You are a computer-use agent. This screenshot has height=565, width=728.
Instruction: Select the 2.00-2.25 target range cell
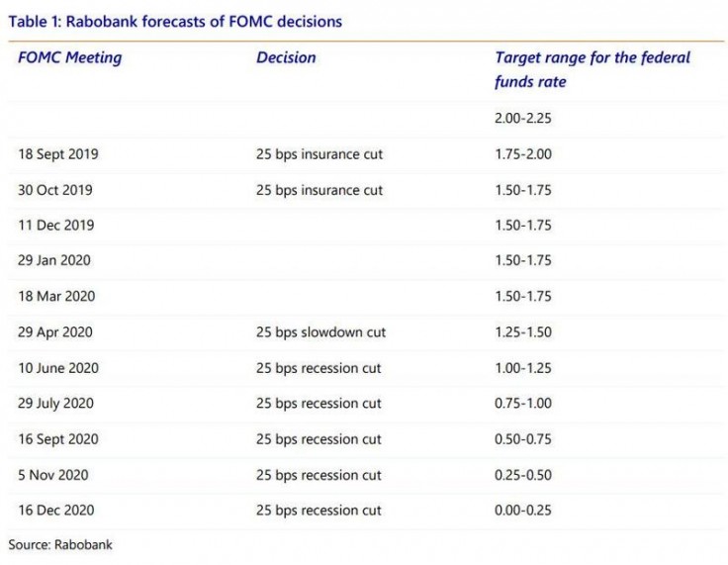(523, 118)
